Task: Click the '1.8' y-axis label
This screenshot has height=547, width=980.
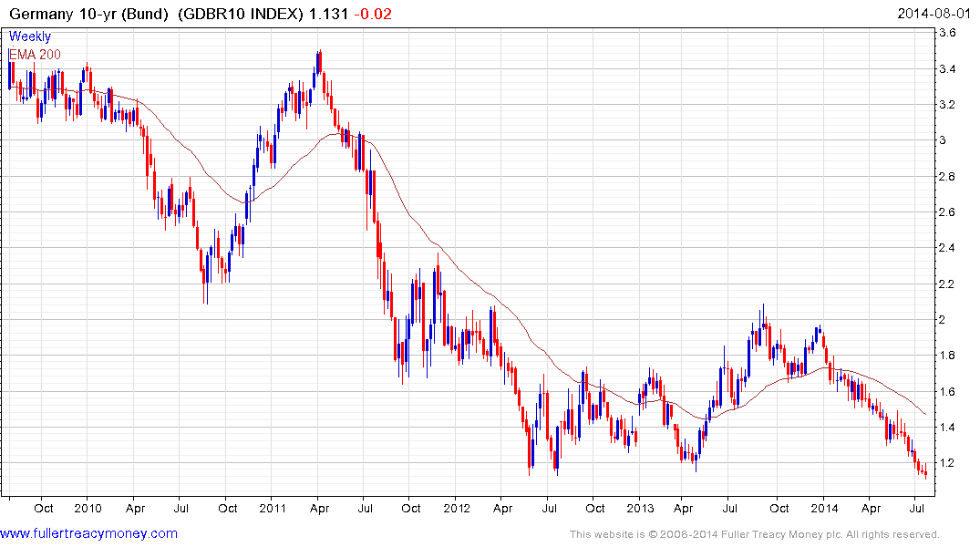Action: pyautogui.click(x=947, y=355)
